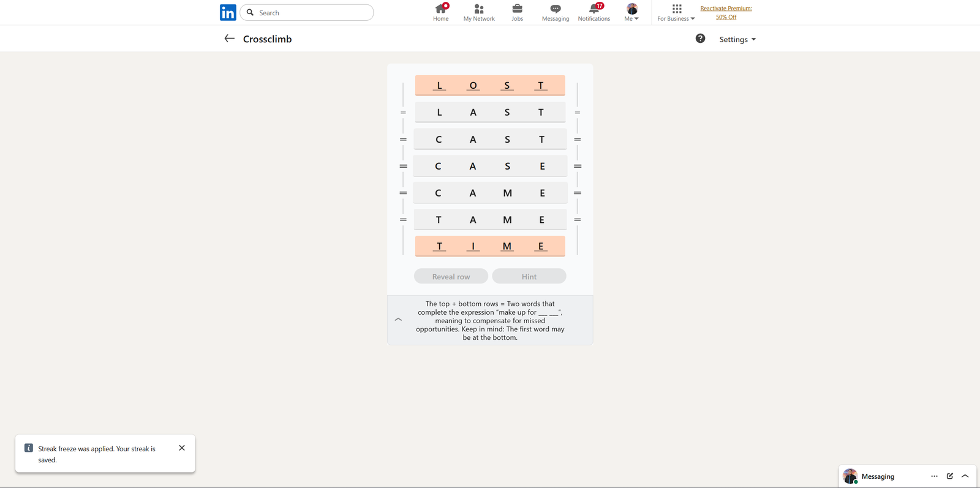Click the LinkedIn logo icon
This screenshot has height=488, width=980.
228,13
